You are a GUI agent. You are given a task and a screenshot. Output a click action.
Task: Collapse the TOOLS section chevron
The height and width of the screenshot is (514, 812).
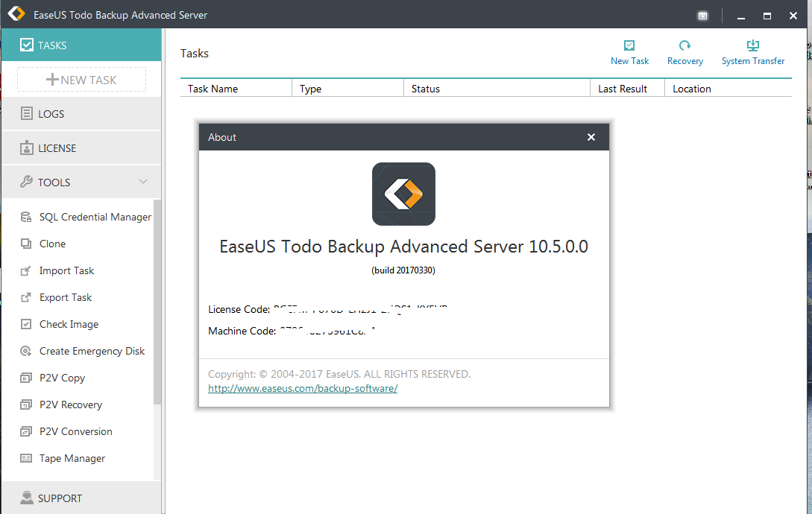click(142, 181)
